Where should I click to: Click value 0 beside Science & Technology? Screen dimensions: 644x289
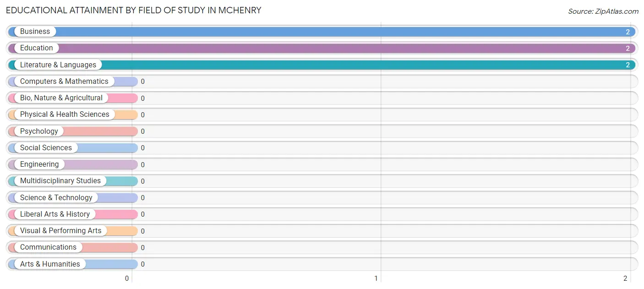[x=142, y=198]
